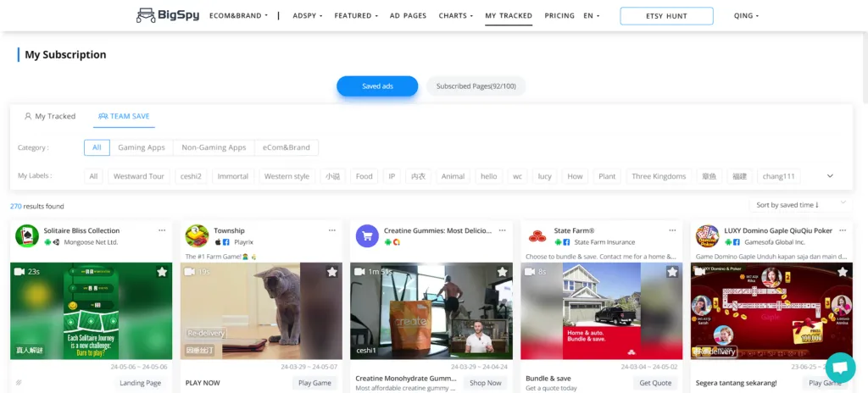
Task: Select the All category filter
Action: (97, 147)
